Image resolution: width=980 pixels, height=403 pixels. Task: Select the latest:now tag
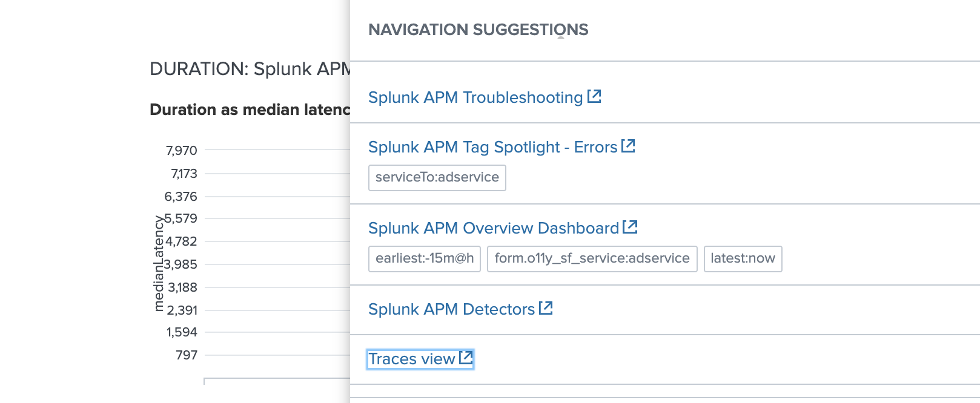[743, 258]
